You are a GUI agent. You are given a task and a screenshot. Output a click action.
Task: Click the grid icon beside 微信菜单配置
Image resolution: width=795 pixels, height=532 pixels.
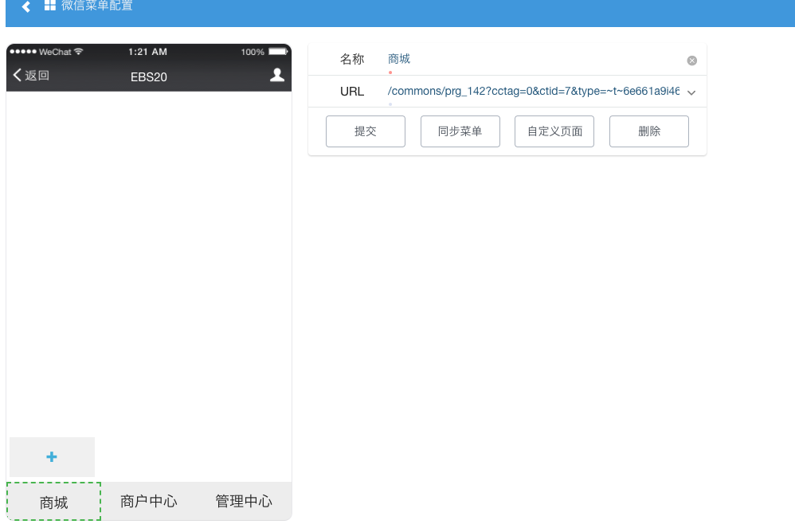50,6
